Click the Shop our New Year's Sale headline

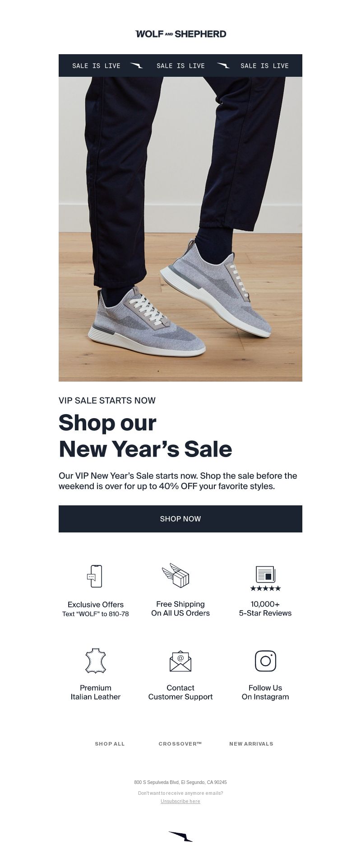(145, 436)
